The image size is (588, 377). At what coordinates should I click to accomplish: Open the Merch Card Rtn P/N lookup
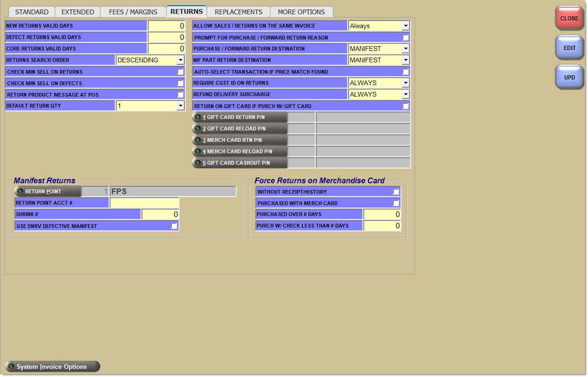point(239,140)
